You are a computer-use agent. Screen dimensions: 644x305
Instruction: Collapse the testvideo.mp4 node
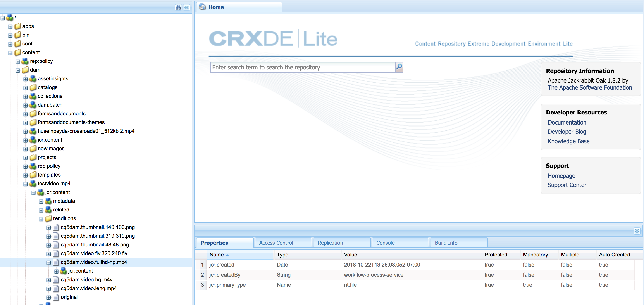pyautogui.click(x=26, y=184)
